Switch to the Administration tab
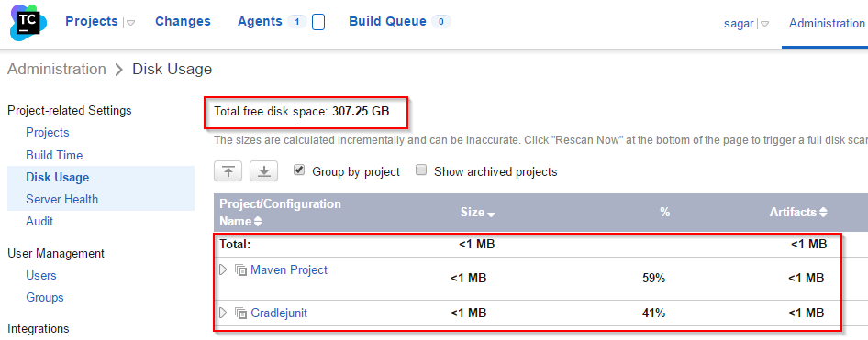 (x=827, y=24)
